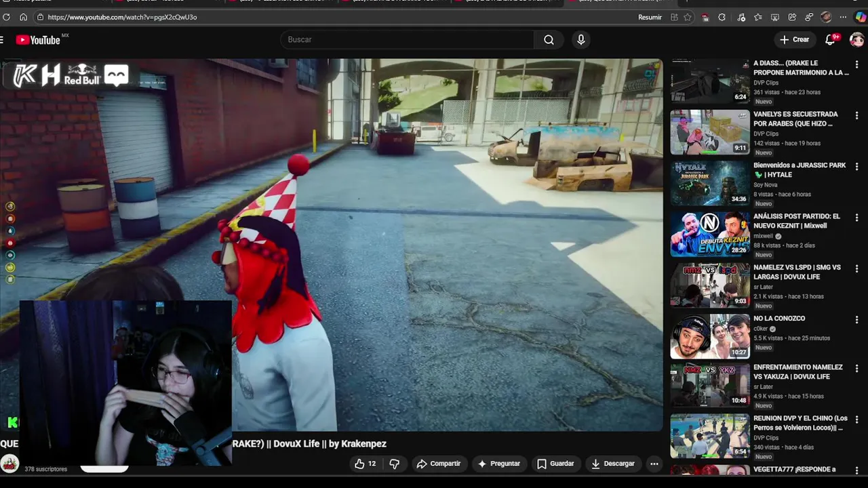This screenshot has height=488, width=868.
Task: Open browser extensions puzzle icon
Action: pos(722,17)
